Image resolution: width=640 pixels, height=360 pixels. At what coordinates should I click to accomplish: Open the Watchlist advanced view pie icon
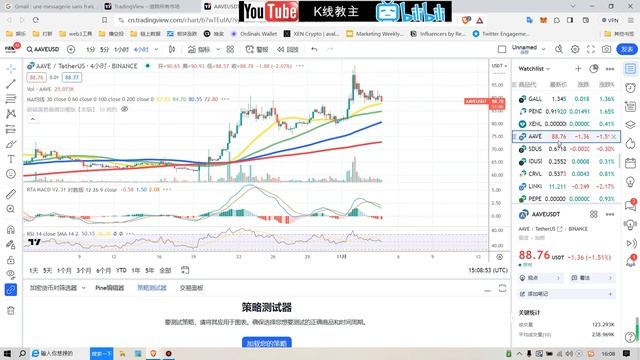click(594, 69)
